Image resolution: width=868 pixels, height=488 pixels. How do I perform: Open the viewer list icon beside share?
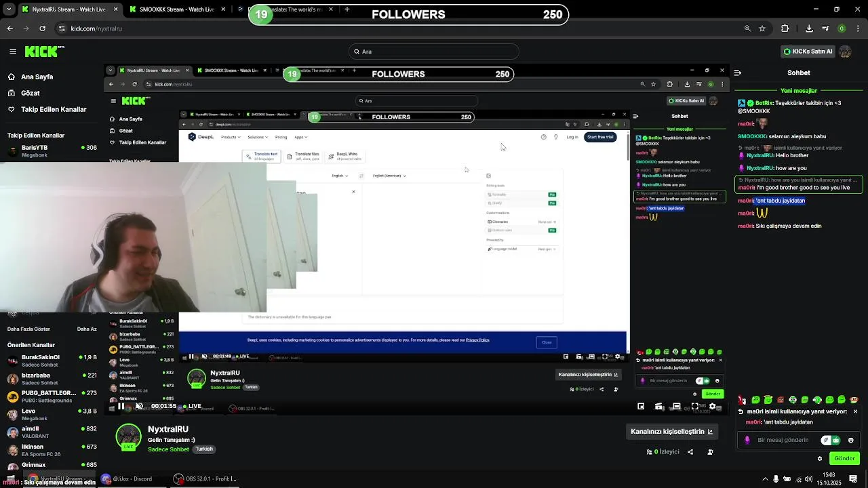[x=710, y=452]
